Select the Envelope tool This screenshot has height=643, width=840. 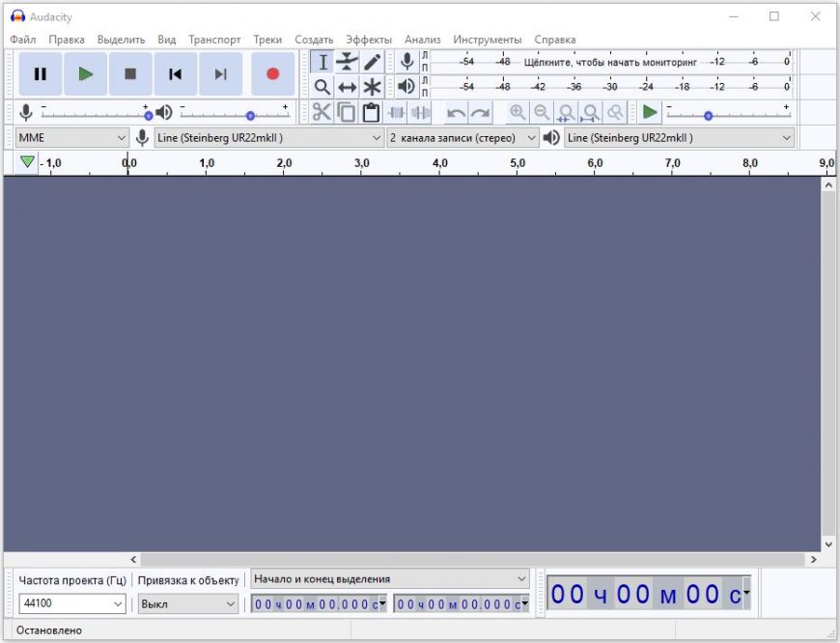(x=348, y=62)
